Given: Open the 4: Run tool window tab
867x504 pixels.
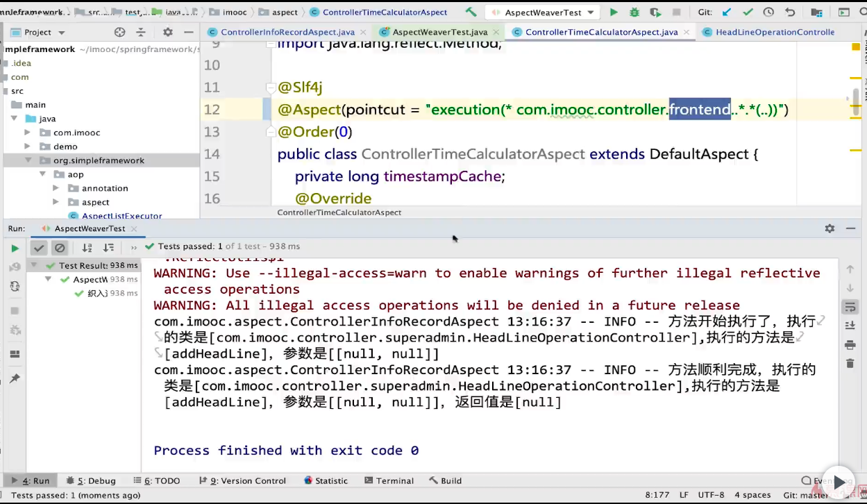Looking at the screenshot, I should pyautogui.click(x=29, y=480).
